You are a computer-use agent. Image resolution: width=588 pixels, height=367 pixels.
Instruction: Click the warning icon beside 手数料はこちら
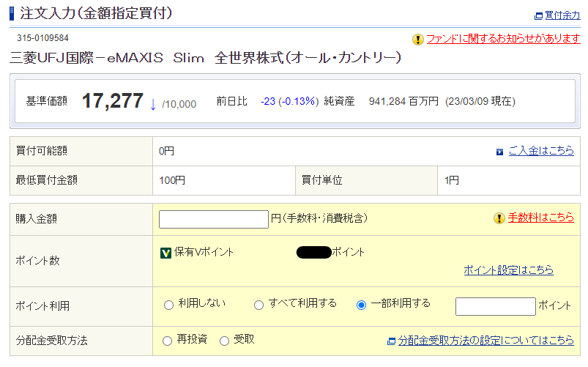(499, 218)
